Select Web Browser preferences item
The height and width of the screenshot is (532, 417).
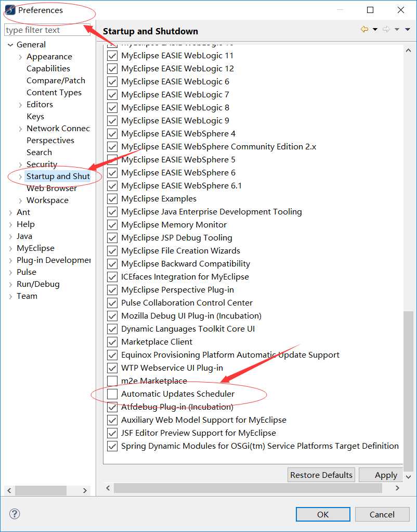click(x=51, y=188)
